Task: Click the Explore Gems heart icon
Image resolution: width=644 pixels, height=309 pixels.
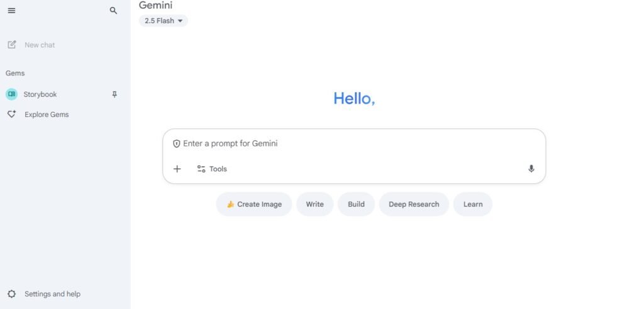Action: coord(11,114)
